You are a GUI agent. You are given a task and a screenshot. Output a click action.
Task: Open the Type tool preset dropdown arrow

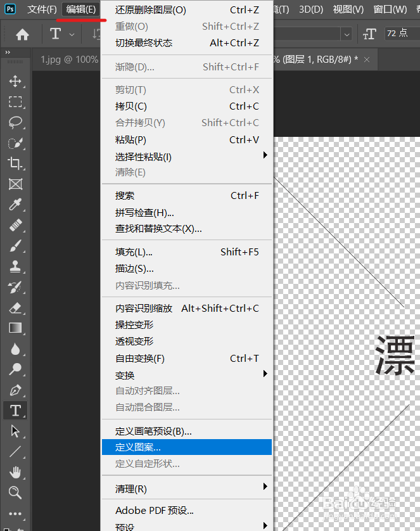click(x=72, y=35)
